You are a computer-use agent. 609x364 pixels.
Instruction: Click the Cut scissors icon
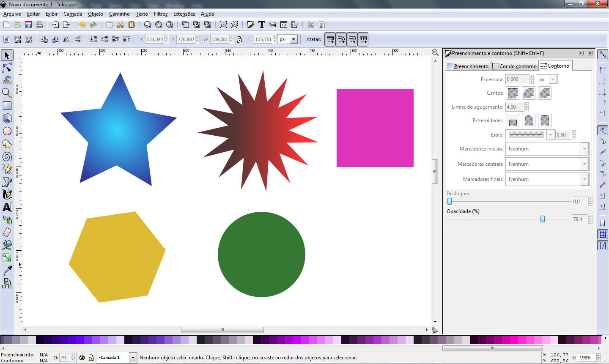[x=121, y=25]
